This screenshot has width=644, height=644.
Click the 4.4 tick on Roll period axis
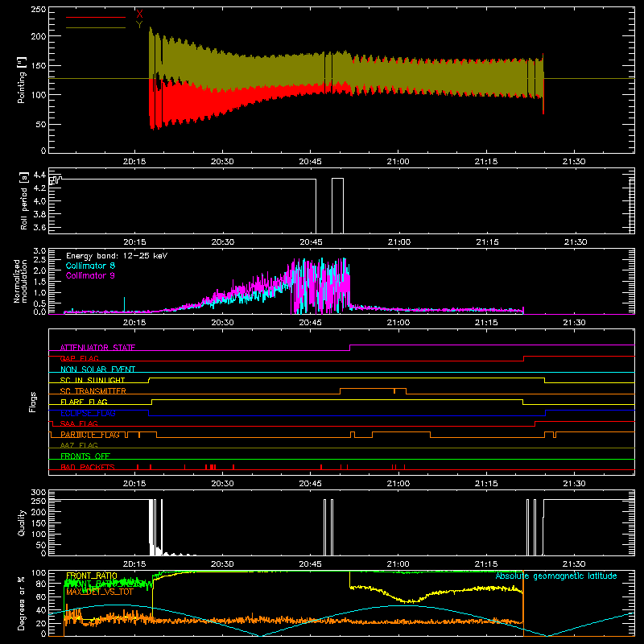coord(39,175)
